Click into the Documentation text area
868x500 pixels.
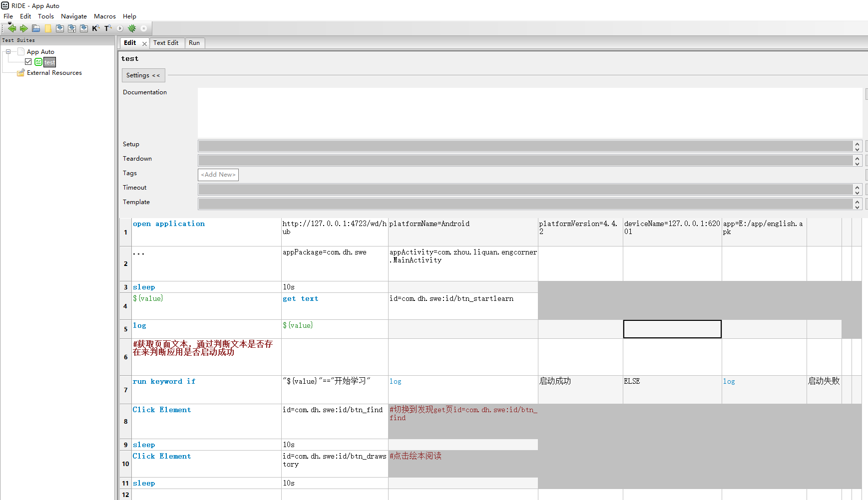tap(530, 113)
